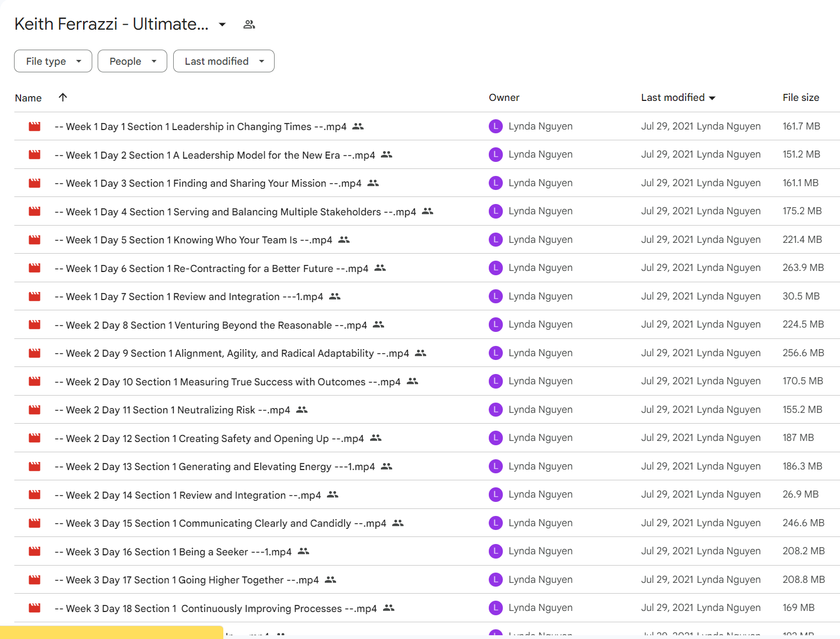Select Week 1 Day 7 Review and Integration file
This screenshot has height=639, width=840.
[189, 296]
